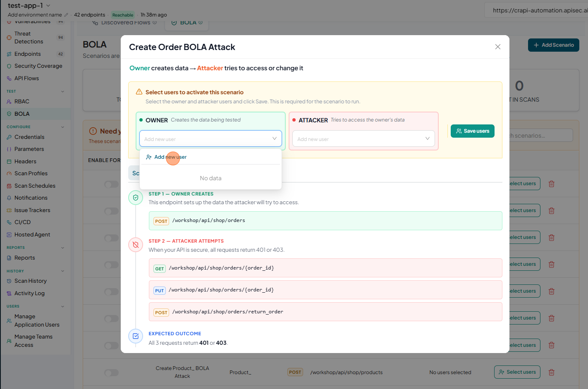Screen dimensions: 588x389
Task: Open Threat Detections in the sidebar
Action: point(36,38)
